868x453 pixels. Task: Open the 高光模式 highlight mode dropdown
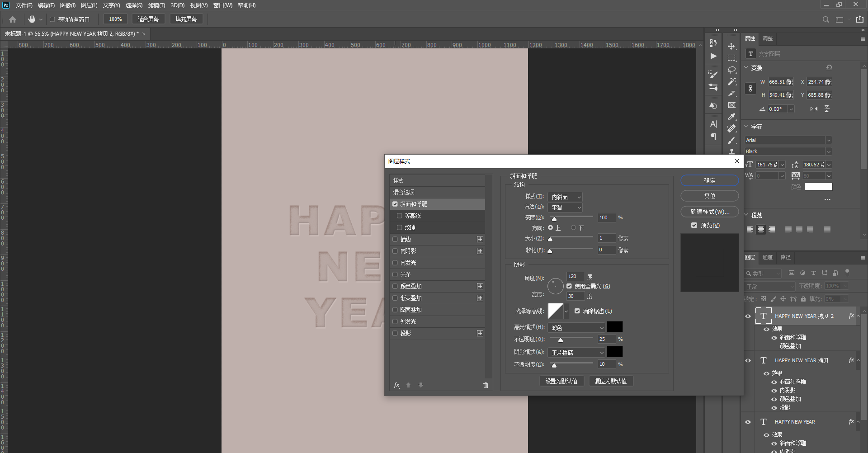pos(576,327)
